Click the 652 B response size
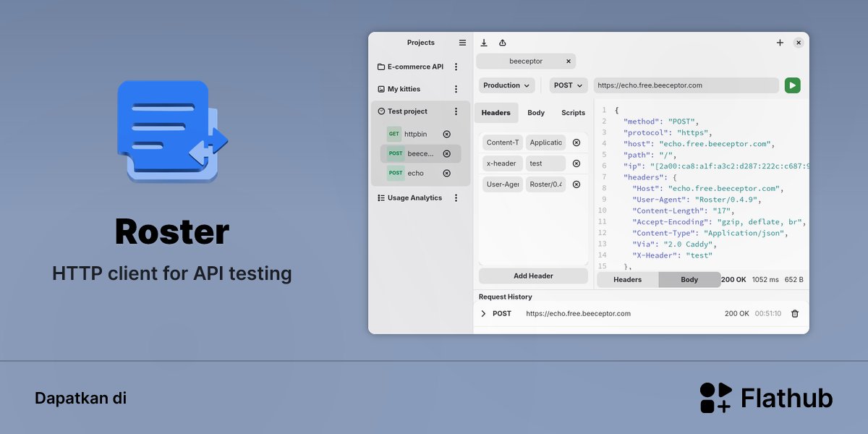Screen dimensions: 868x434 tap(793, 279)
